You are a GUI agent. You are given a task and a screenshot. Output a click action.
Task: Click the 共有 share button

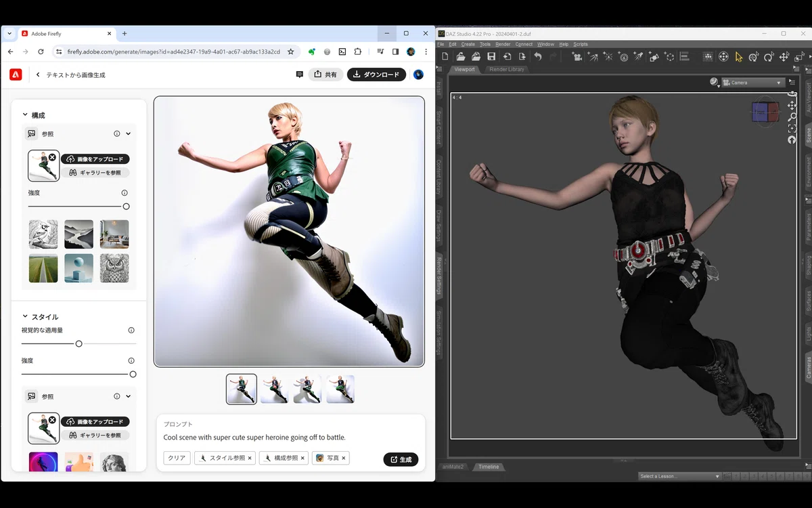[325, 75]
